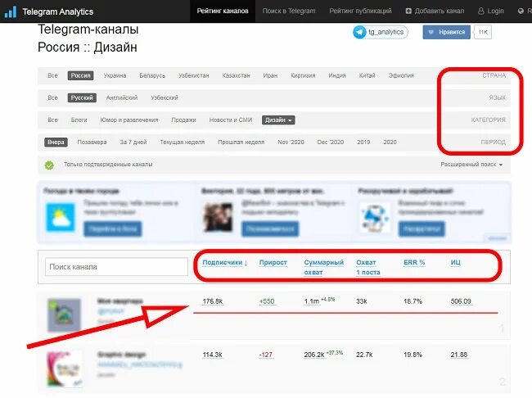
Task: Open Поиск в Telegram tab
Action: (289, 11)
